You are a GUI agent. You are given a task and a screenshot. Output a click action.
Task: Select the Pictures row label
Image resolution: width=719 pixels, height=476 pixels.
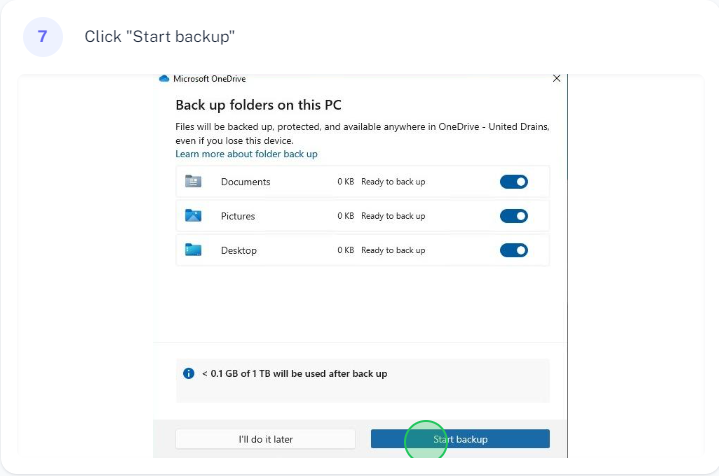click(x=238, y=216)
